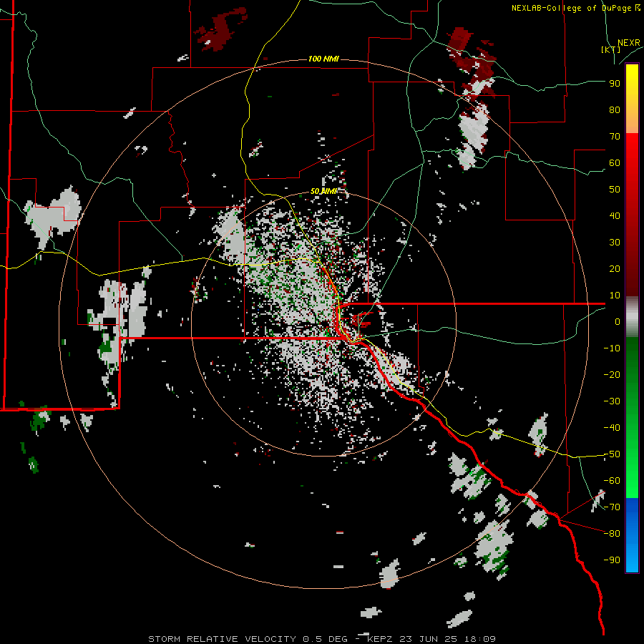This screenshot has height=644, width=644.
Task: Click the 50 NMI range ring label
Action: point(323,191)
